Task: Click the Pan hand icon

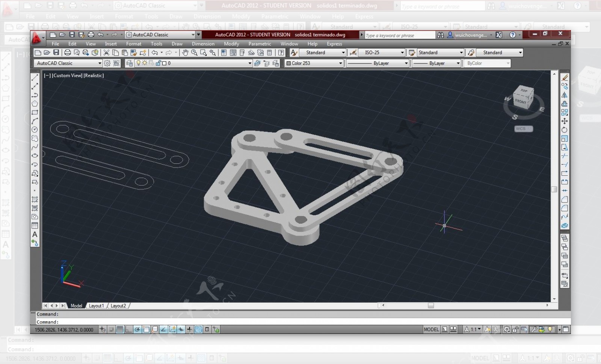Action: coord(185,53)
